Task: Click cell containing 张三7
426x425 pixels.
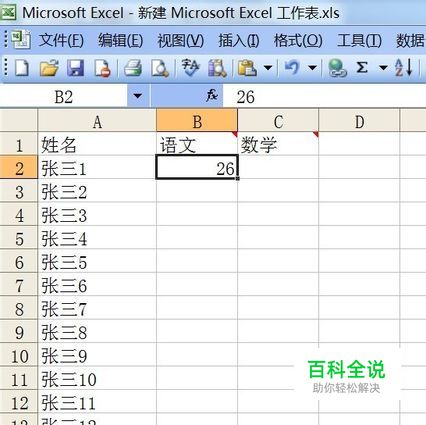Action: pos(97,308)
